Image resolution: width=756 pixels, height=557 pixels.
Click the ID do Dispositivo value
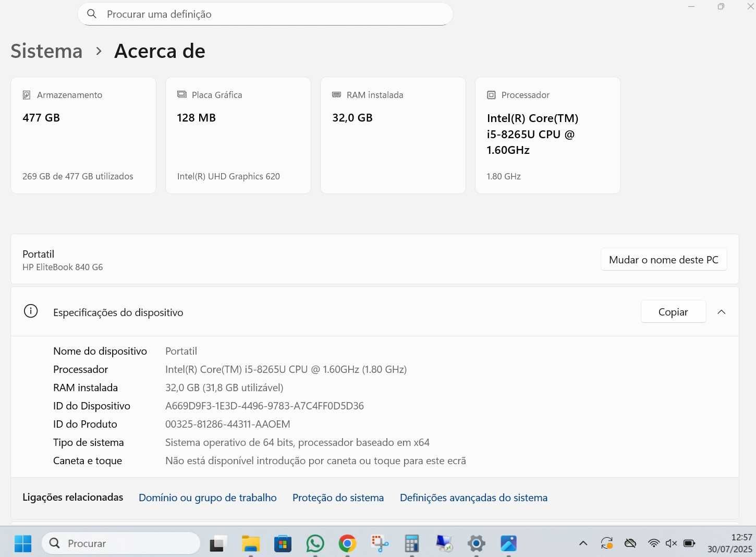point(264,406)
